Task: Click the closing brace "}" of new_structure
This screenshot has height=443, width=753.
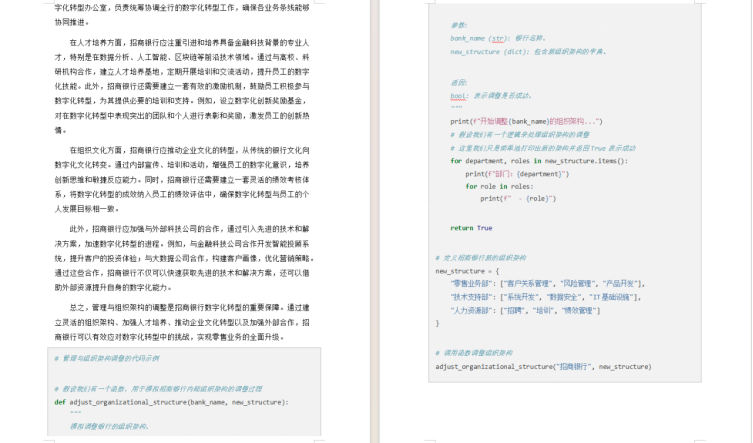Action: [x=437, y=323]
